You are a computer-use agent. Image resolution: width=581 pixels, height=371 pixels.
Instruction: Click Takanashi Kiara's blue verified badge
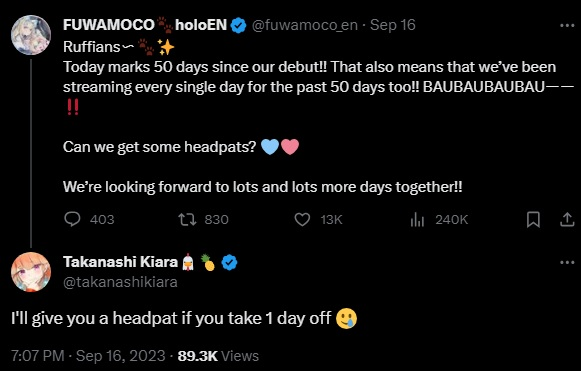229,262
